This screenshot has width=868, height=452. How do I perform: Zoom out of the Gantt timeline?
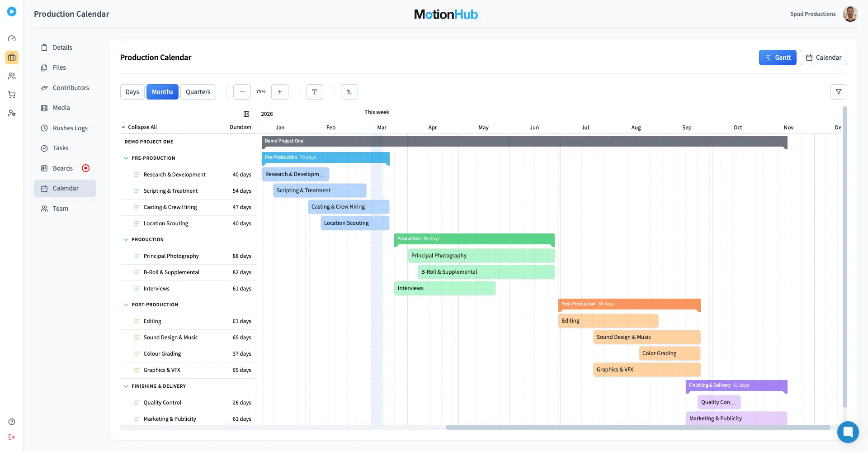point(242,91)
